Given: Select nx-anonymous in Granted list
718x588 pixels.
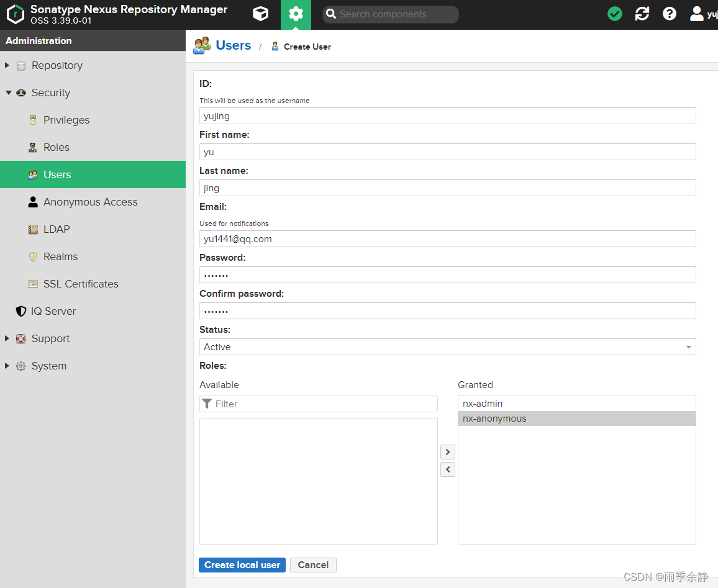Looking at the screenshot, I should tap(576, 418).
